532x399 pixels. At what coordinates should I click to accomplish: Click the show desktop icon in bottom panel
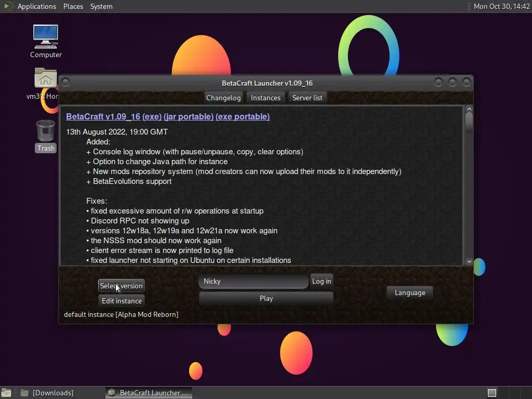tap(6, 393)
